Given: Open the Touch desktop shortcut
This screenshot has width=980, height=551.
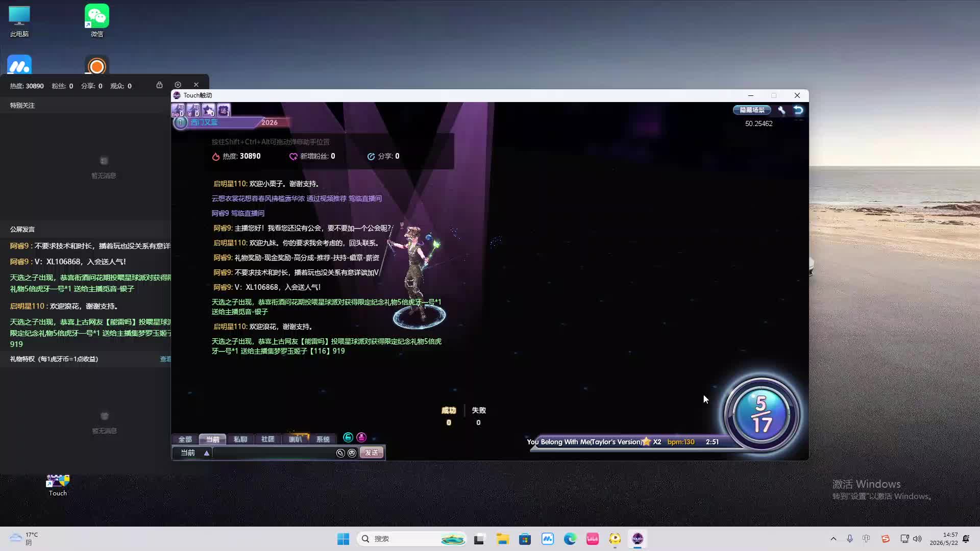Looking at the screenshot, I should (x=58, y=485).
